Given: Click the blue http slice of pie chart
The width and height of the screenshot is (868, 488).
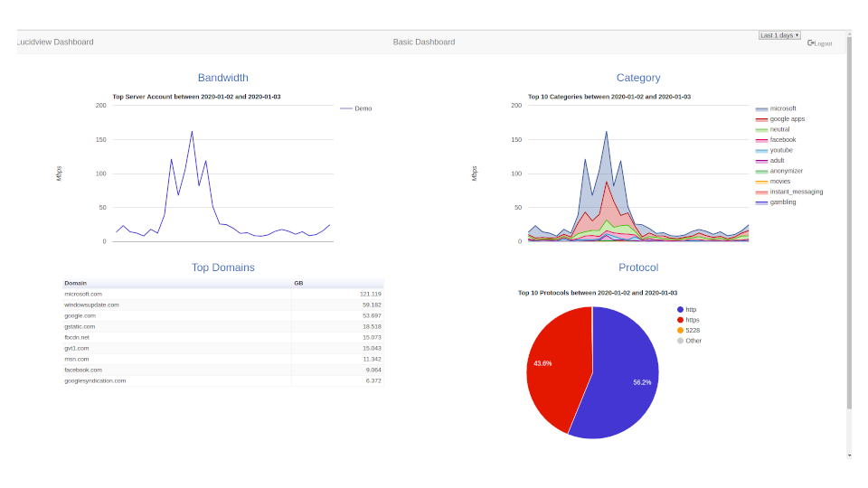Looking at the screenshot, I should coord(624,380).
